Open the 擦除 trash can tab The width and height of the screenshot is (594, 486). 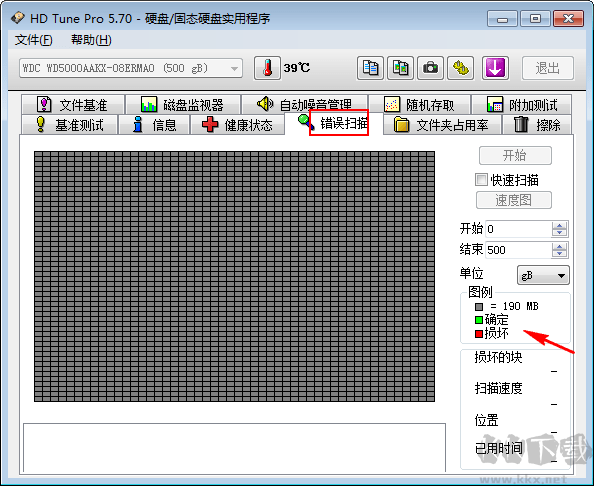537,125
